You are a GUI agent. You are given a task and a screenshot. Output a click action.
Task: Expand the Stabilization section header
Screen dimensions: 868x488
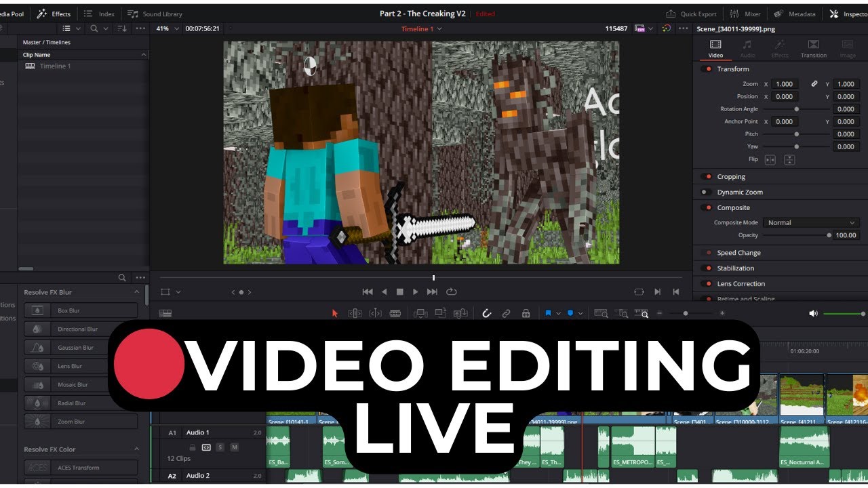[x=736, y=268]
